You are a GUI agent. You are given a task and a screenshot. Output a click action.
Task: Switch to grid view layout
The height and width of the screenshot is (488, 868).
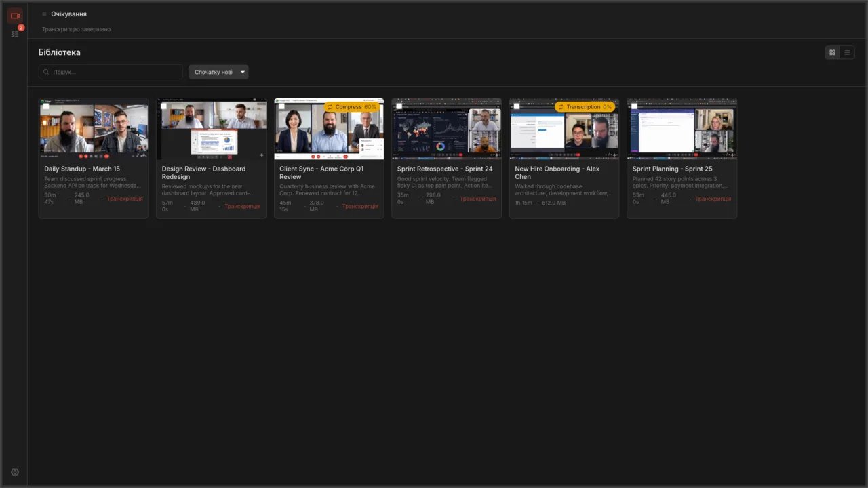832,52
